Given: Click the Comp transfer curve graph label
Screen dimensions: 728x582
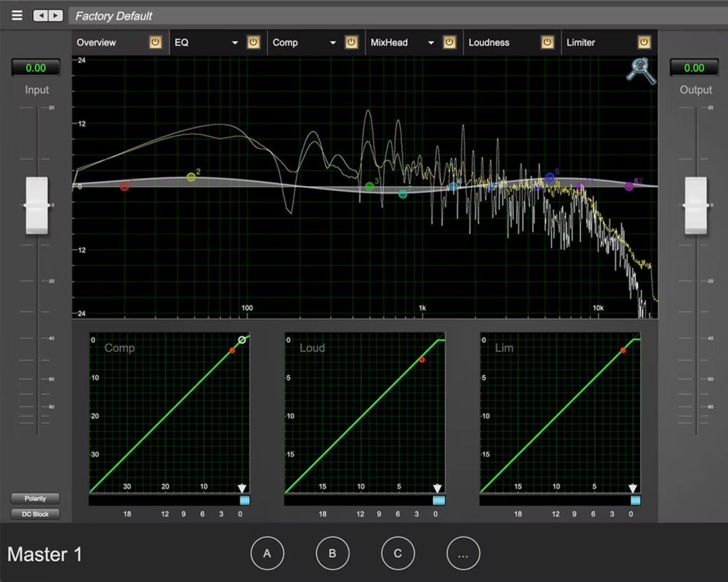Looking at the screenshot, I should click(x=119, y=348).
